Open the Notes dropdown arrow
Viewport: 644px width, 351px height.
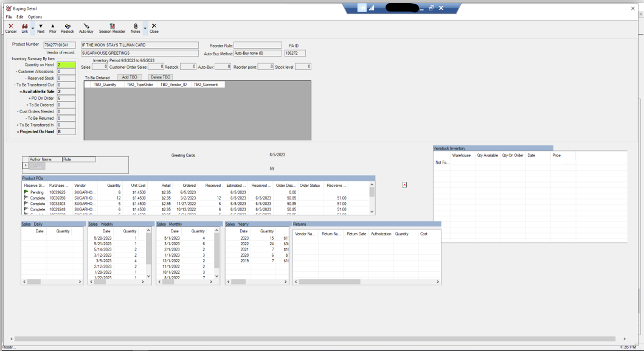(x=145, y=29)
